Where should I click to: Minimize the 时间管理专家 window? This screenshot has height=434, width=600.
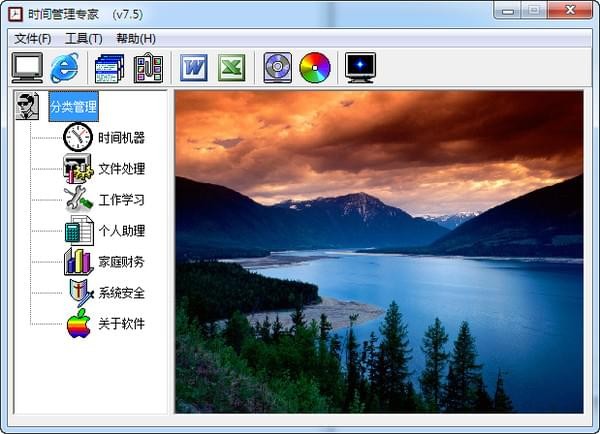(x=507, y=10)
